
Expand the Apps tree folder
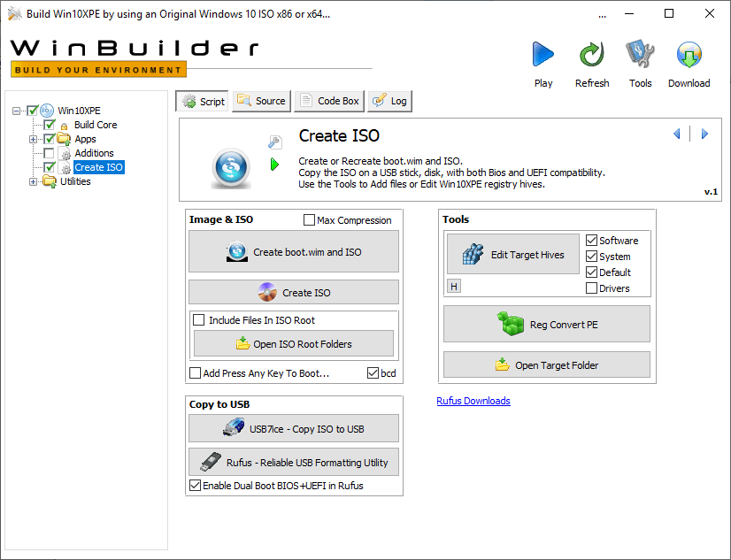tap(33, 139)
